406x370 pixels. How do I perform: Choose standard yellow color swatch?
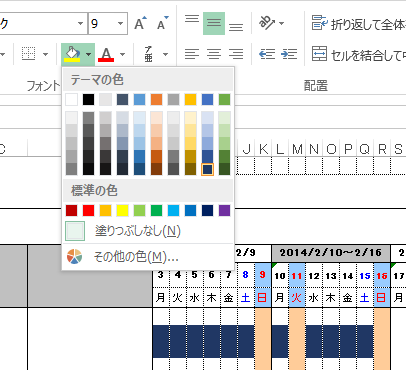tap(122, 210)
